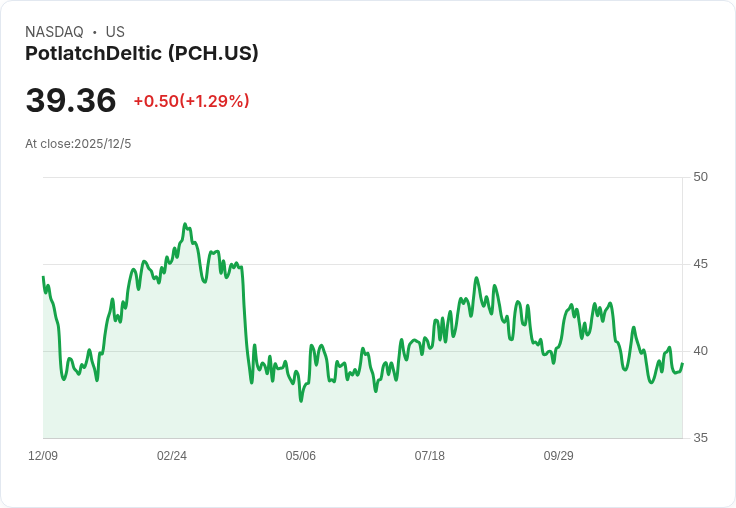The image size is (736, 508).
Task: Select the 12/09 date on the time axis
Action: click(x=43, y=456)
